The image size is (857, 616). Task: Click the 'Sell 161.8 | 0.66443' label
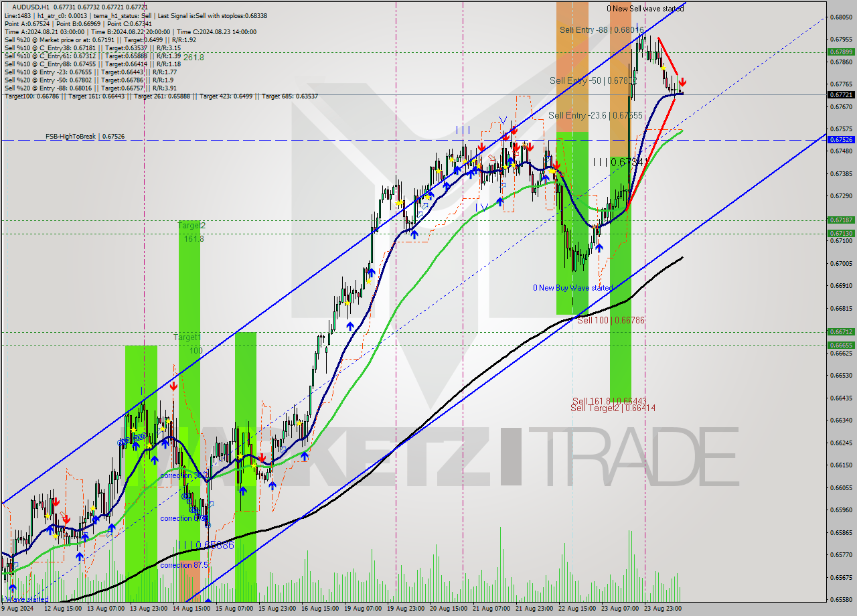click(609, 400)
